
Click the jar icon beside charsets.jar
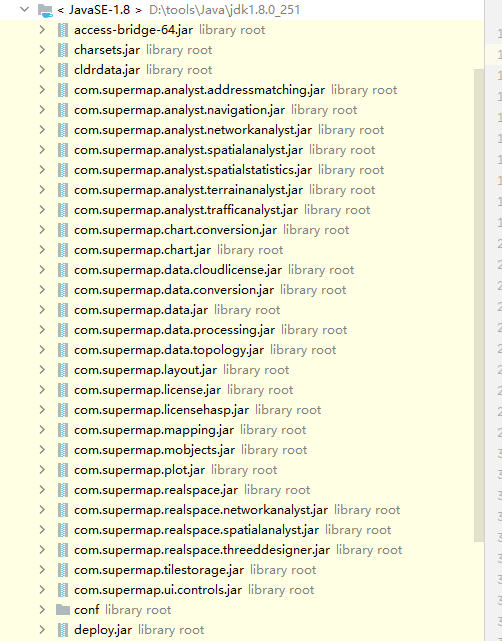(x=63, y=50)
